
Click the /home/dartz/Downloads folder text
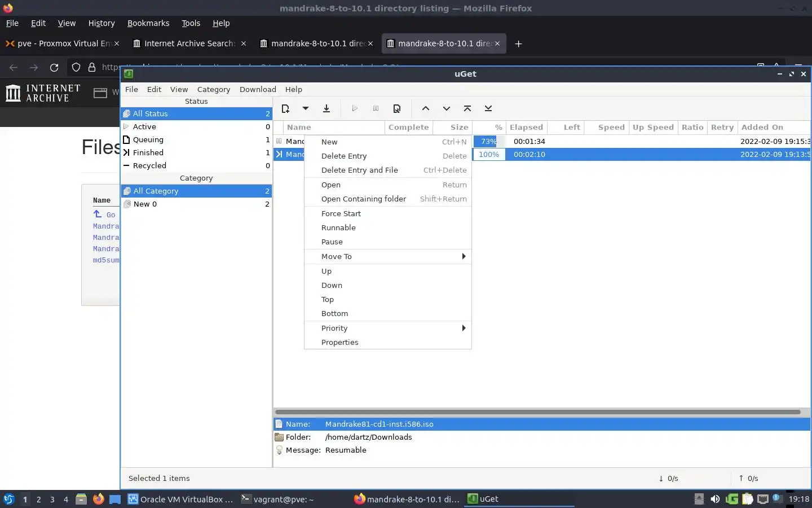tap(368, 437)
